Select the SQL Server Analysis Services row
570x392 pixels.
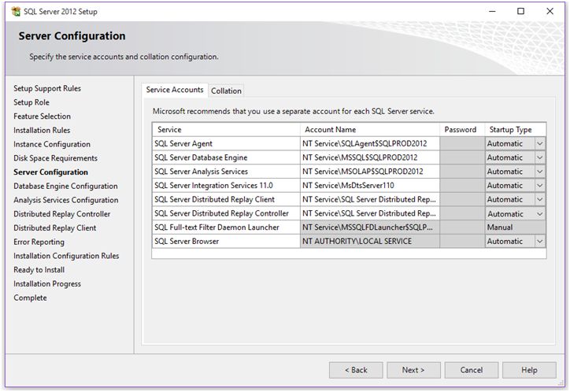(226, 172)
